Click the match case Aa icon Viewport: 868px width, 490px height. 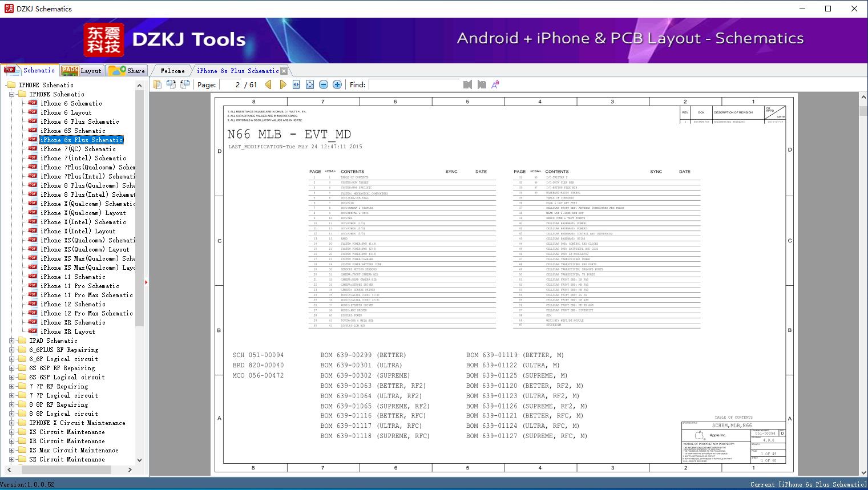[x=495, y=84]
